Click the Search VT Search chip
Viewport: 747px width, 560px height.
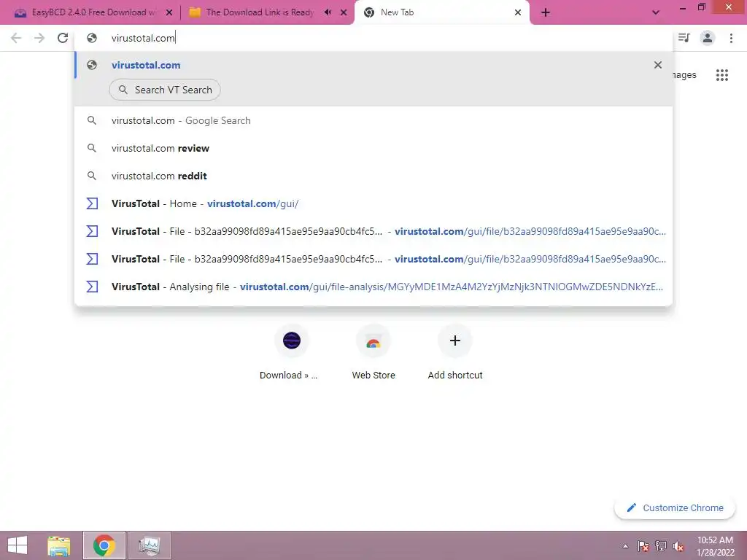point(165,90)
